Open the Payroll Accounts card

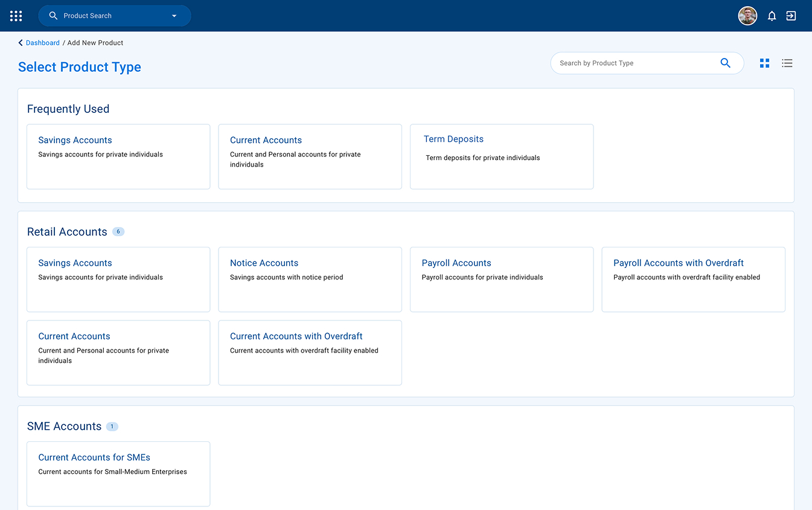[502, 279]
